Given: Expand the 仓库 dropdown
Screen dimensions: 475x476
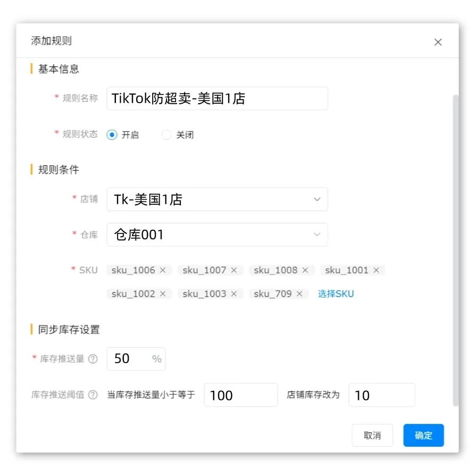Looking at the screenshot, I should (x=217, y=235).
